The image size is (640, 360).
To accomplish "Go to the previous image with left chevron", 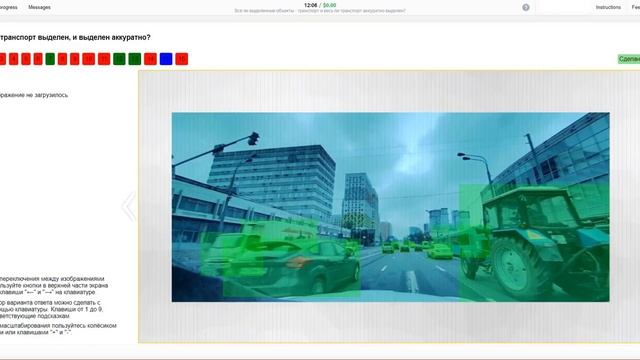I will (129, 207).
